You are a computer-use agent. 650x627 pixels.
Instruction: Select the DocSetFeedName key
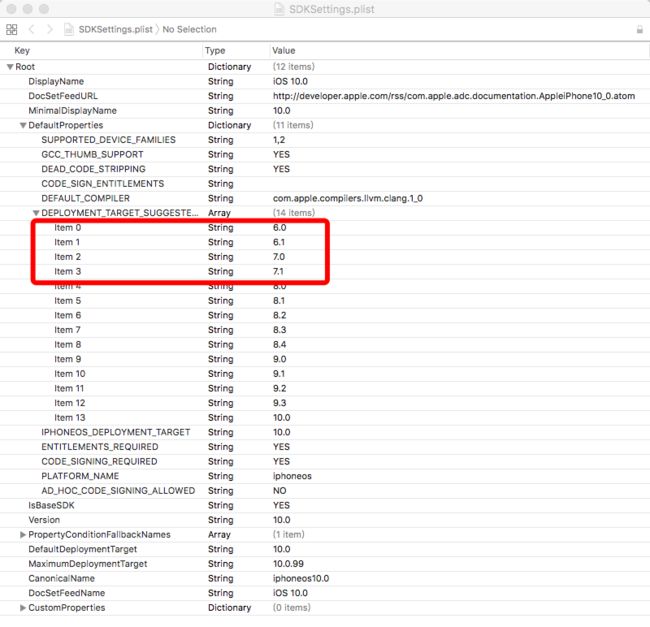[66, 593]
